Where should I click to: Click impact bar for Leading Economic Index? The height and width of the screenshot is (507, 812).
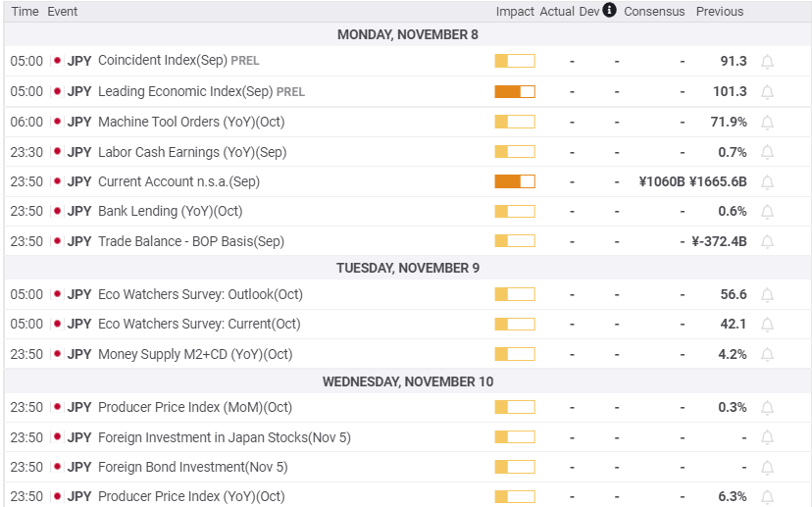(515, 91)
